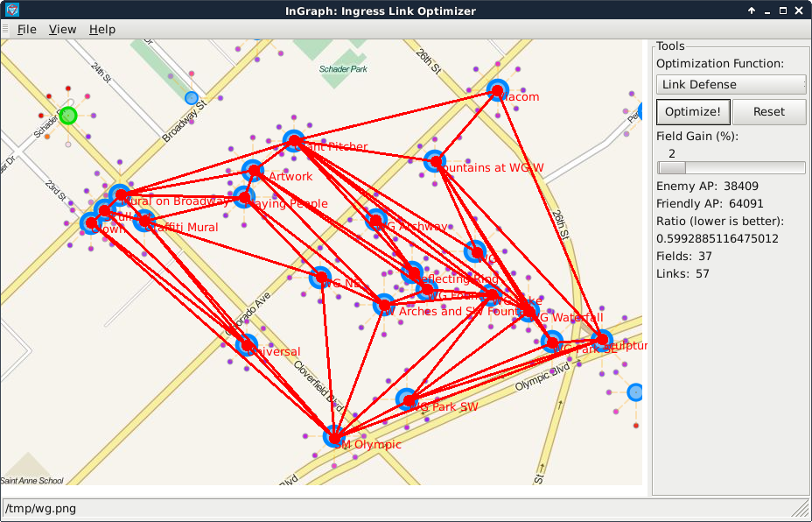Click the Viacom portal marker
The width and height of the screenshot is (812, 522).
(498, 91)
